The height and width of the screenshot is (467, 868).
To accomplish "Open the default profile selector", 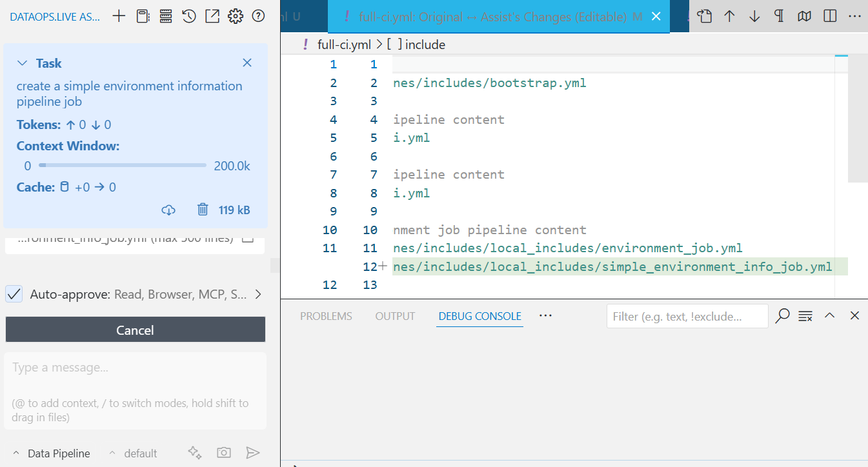I will (133, 453).
